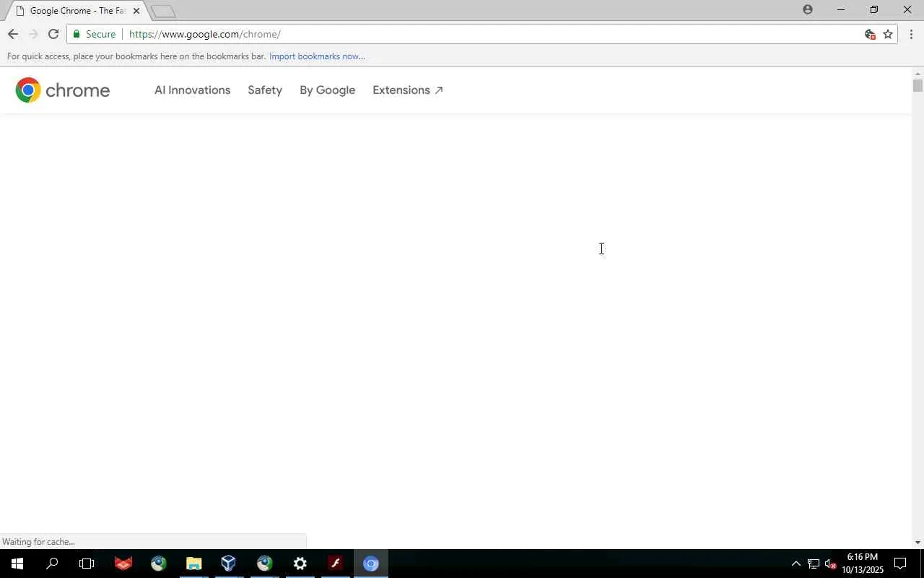Bookmark this page with the star icon
The width and height of the screenshot is (924, 578).
[x=888, y=34]
